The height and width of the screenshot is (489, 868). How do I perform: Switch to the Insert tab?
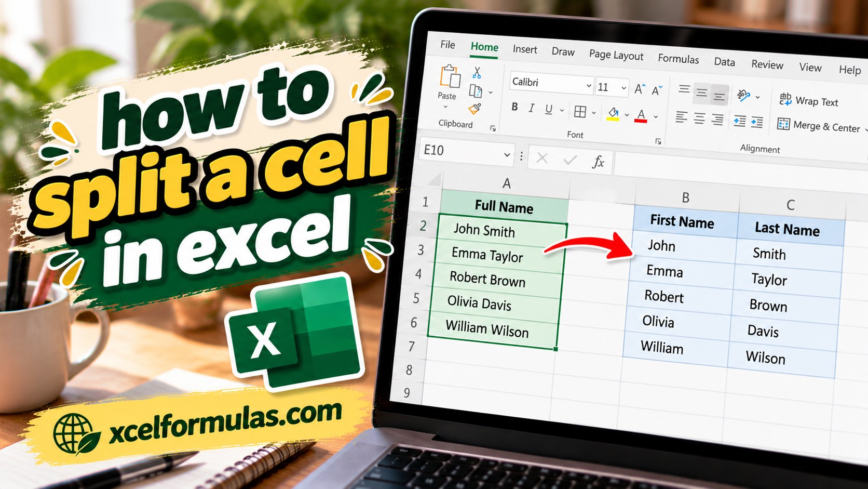[525, 49]
